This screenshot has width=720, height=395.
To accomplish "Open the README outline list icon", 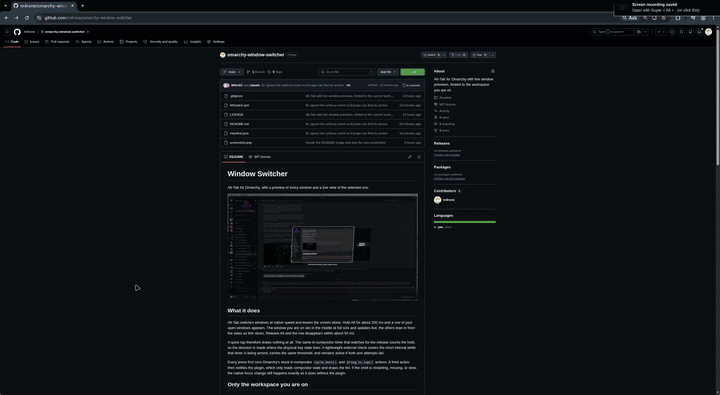I will click(419, 157).
